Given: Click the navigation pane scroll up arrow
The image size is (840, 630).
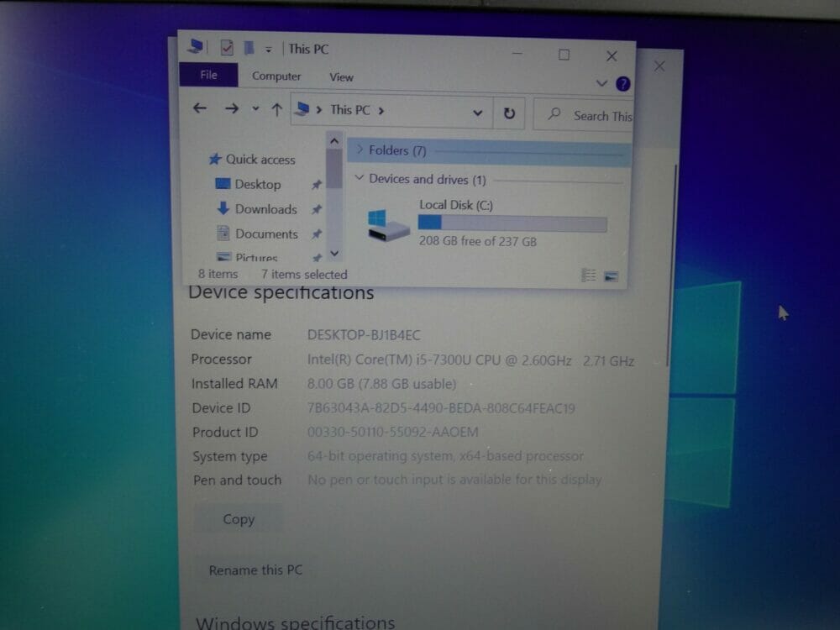Looking at the screenshot, I should tap(334, 141).
